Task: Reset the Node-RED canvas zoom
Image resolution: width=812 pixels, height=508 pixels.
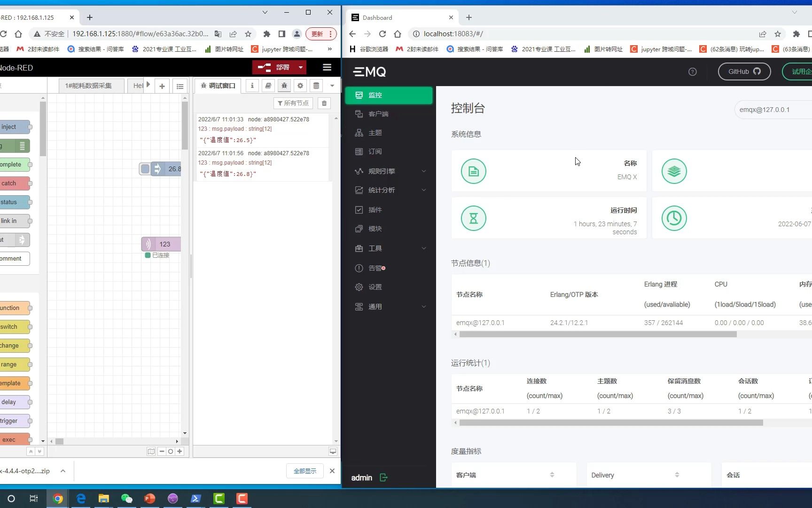Action: pos(171,452)
